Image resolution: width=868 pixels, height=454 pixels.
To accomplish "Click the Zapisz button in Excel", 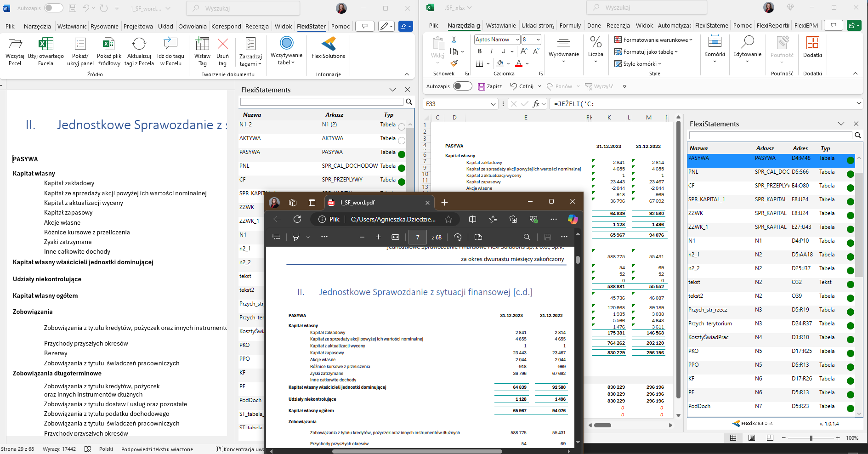I will [x=490, y=86].
